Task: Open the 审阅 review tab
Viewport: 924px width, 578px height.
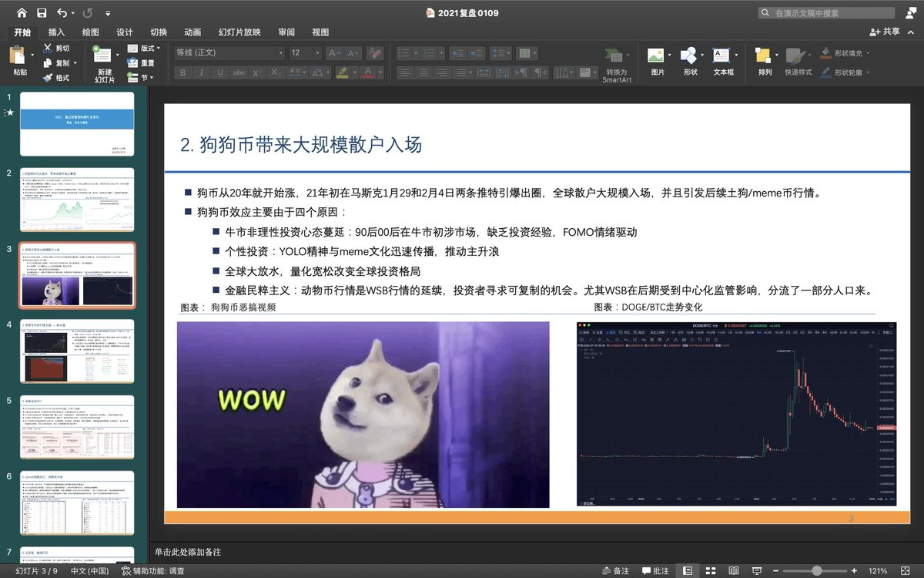Action: point(286,32)
